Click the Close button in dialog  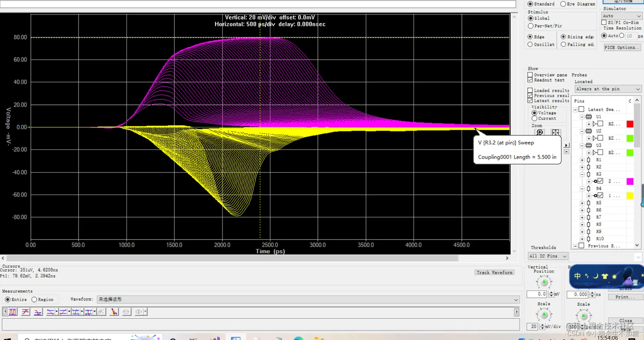click(626, 320)
